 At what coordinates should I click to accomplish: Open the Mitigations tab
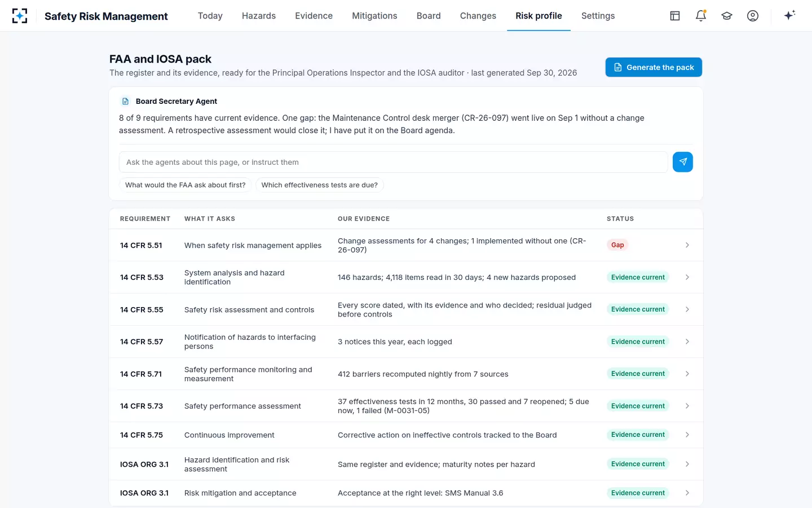(374, 16)
